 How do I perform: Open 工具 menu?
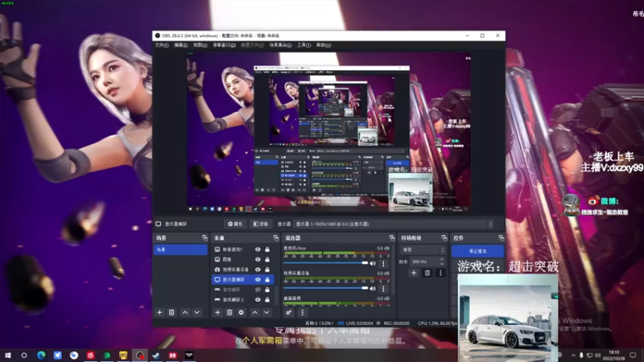point(304,45)
